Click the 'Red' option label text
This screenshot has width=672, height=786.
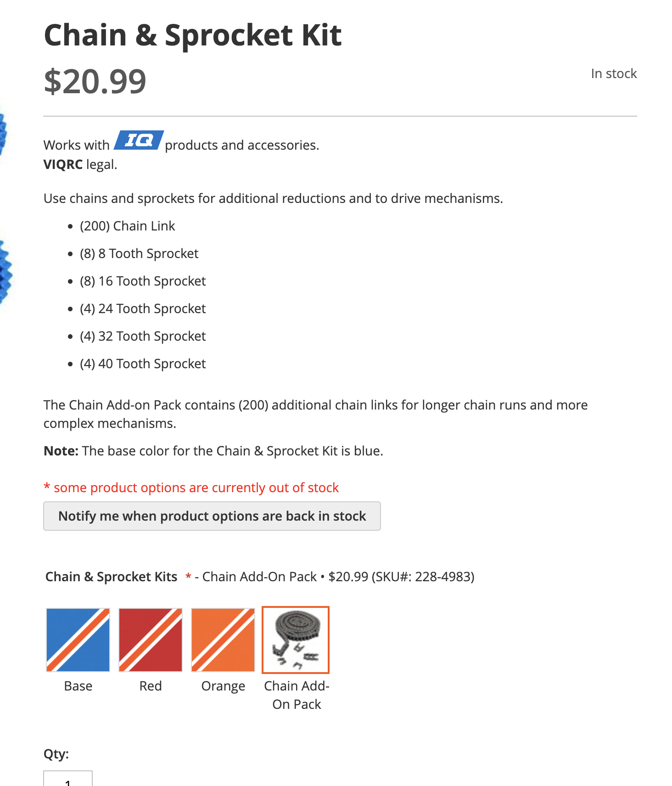coord(151,686)
